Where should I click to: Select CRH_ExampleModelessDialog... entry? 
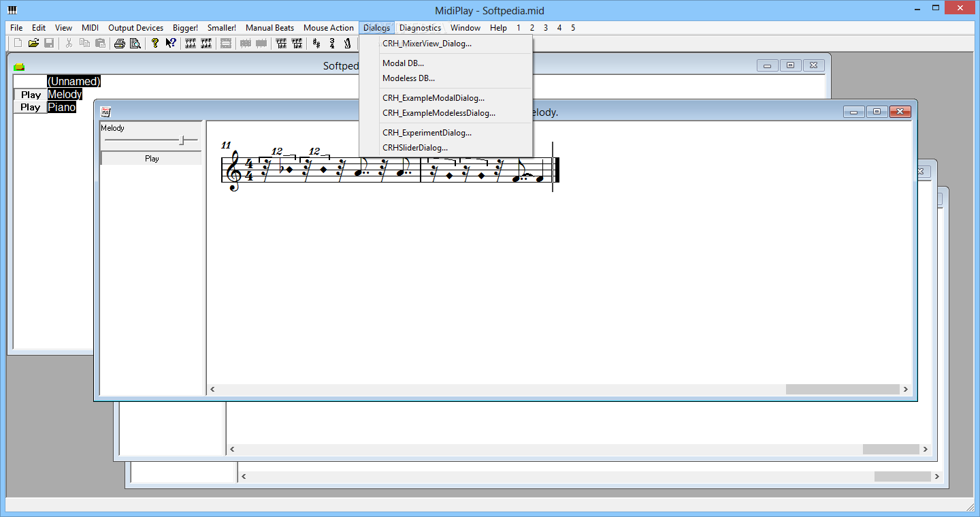point(446,113)
